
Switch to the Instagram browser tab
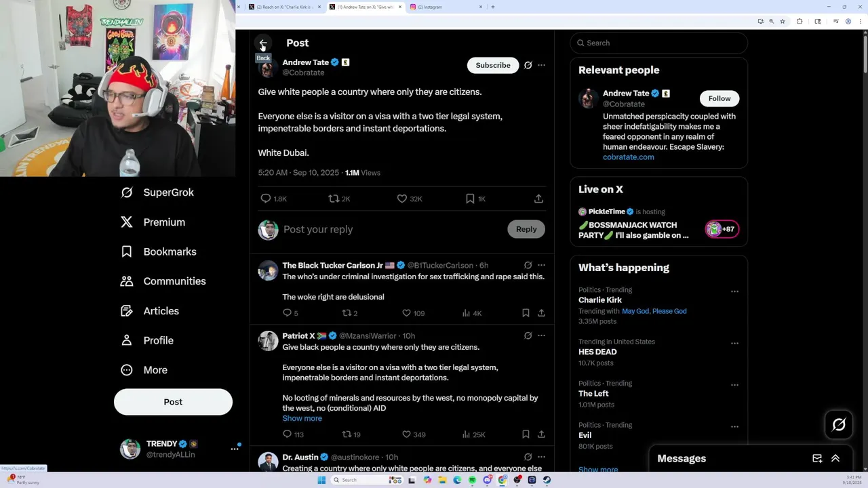(446, 7)
